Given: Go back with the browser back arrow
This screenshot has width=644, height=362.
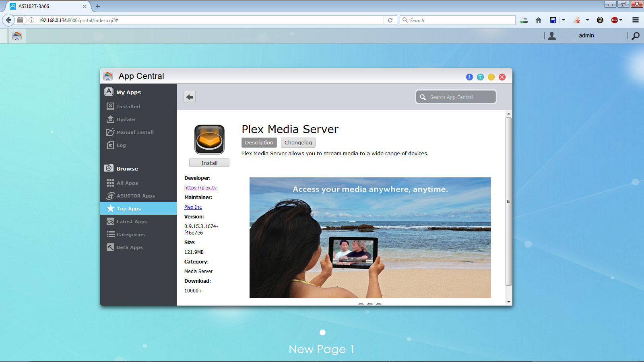Looking at the screenshot, I should (8, 20).
